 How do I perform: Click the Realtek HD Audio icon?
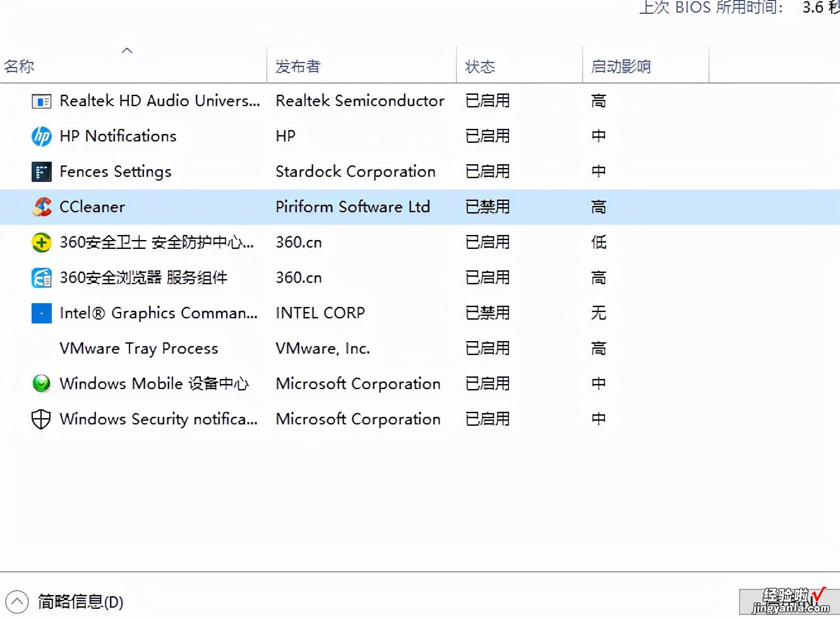point(41,101)
